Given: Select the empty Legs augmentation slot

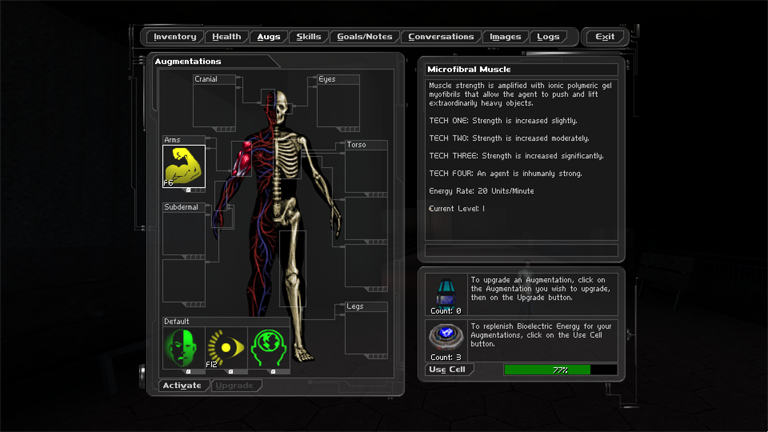Looking at the screenshot, I should pyautogui.click(x=366, y=333).
